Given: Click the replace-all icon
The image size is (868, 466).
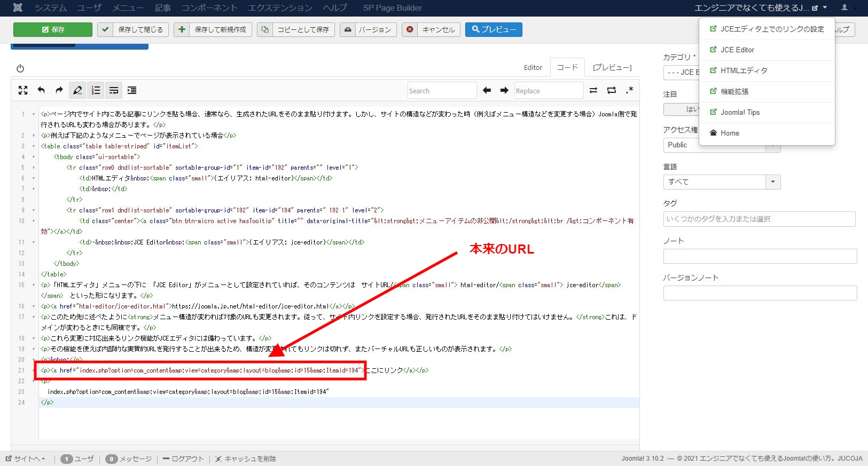Looking at the screenshot, I should click(612, 91).
